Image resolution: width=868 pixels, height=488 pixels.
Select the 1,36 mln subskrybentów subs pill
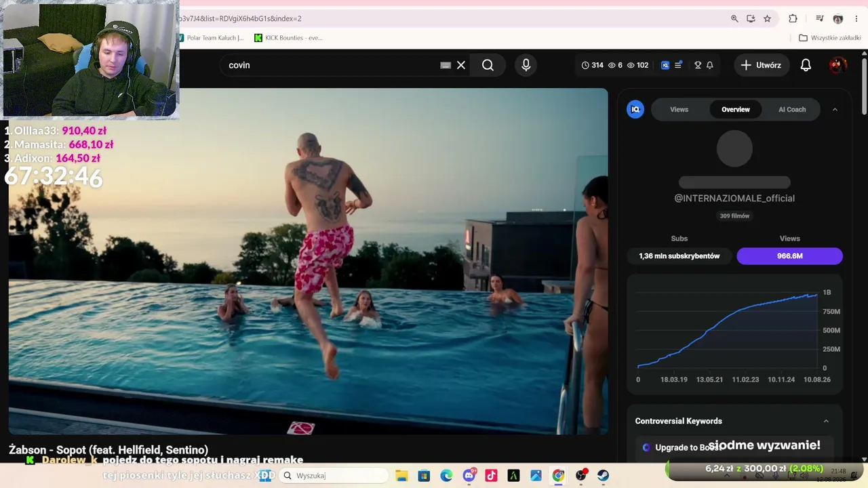coord(679,256)
